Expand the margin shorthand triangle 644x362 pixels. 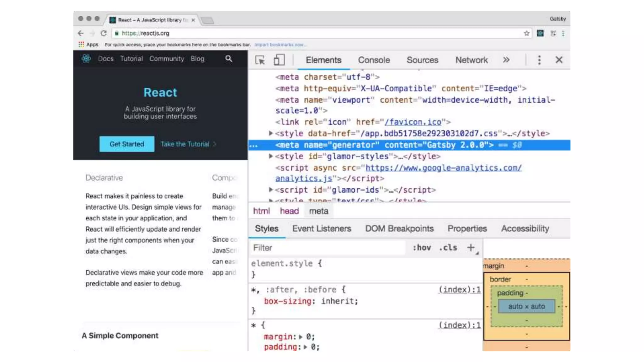pyautogui.click(x=301, y=337)
